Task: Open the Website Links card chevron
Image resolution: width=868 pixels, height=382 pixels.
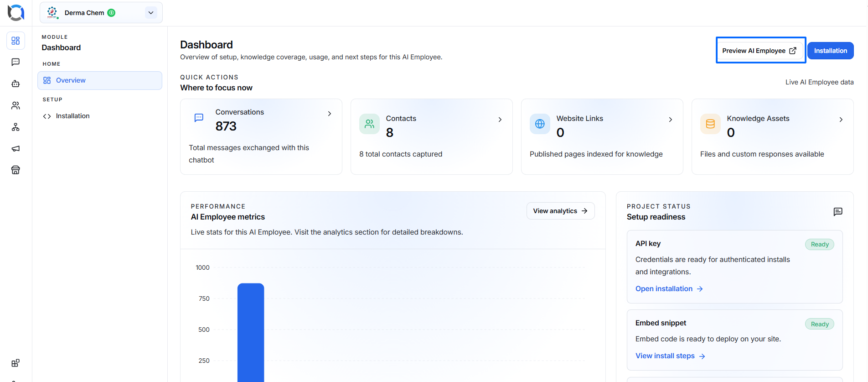Action: (671, 120)
